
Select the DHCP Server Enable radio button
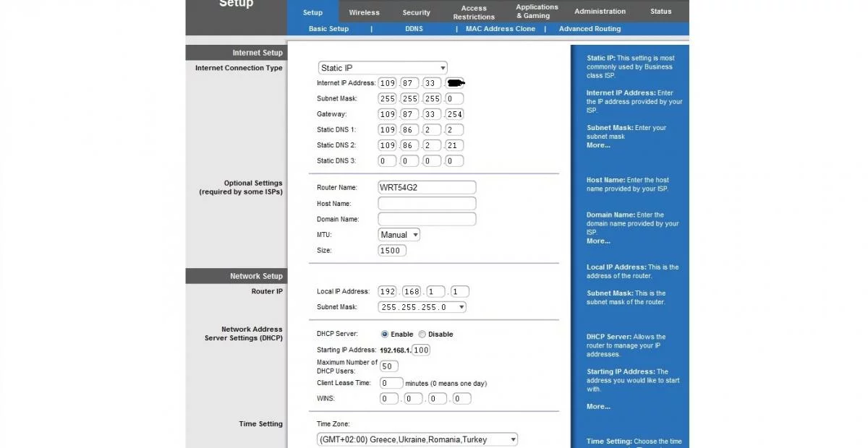[385, 335]
